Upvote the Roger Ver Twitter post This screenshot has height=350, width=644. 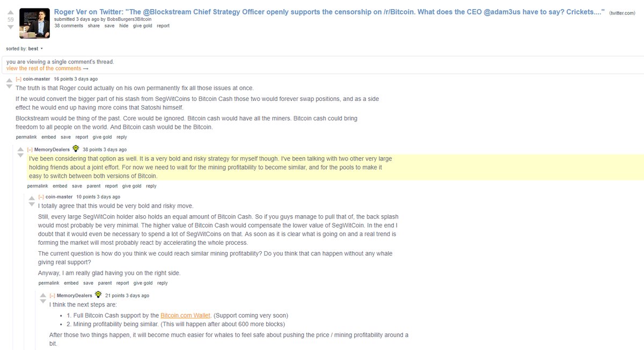pyautogui.click(x=10, y=11)
